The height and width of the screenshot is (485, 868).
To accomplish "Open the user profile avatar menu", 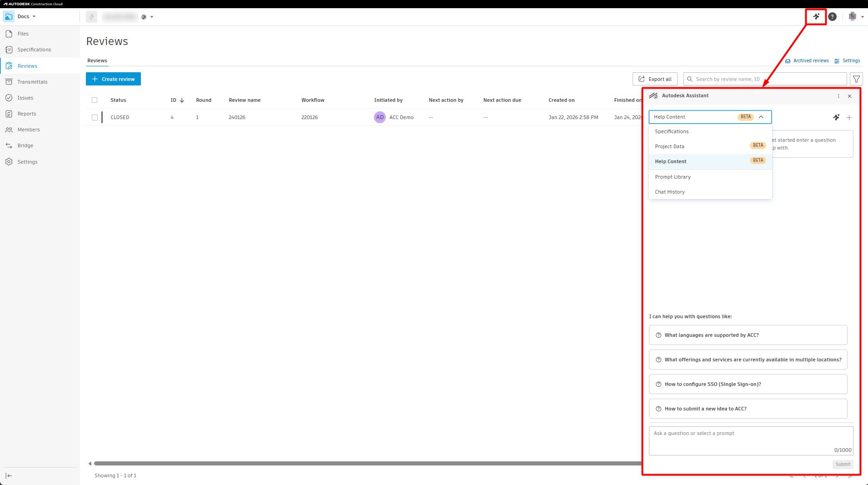I will [x=853, y=17].
